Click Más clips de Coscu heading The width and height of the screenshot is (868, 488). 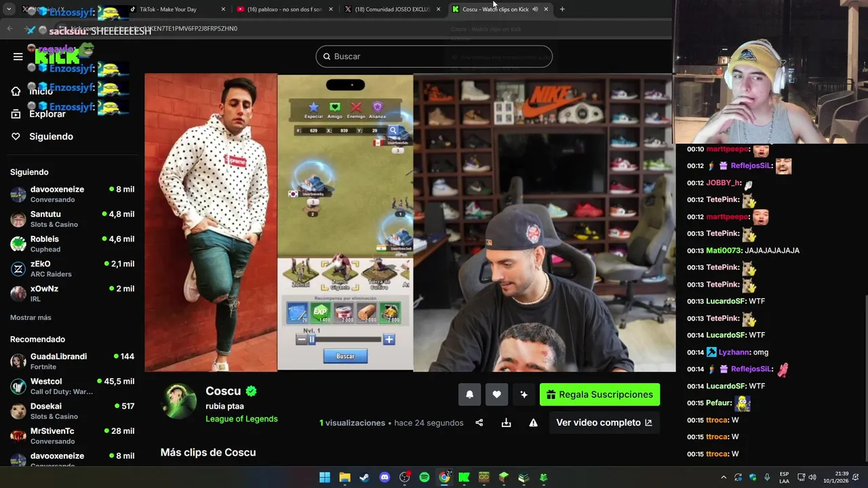[208, 452]
